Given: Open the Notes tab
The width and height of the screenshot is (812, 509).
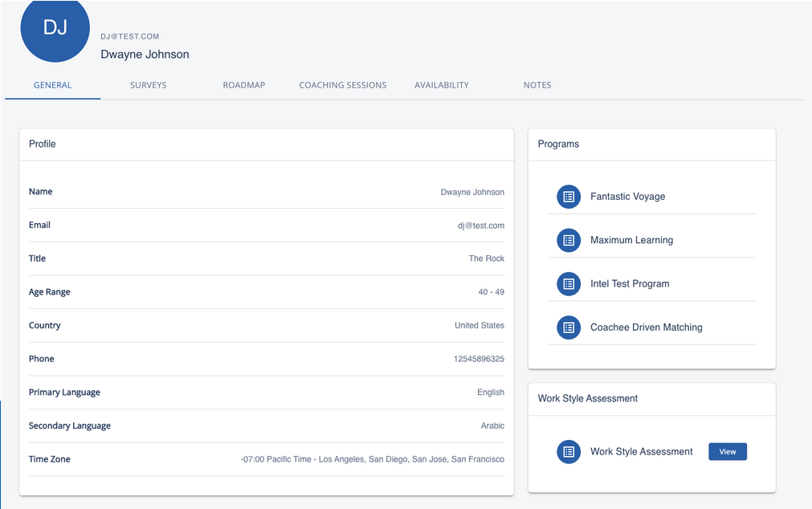Looking at the screenshot, I should (x=537, y=85).
